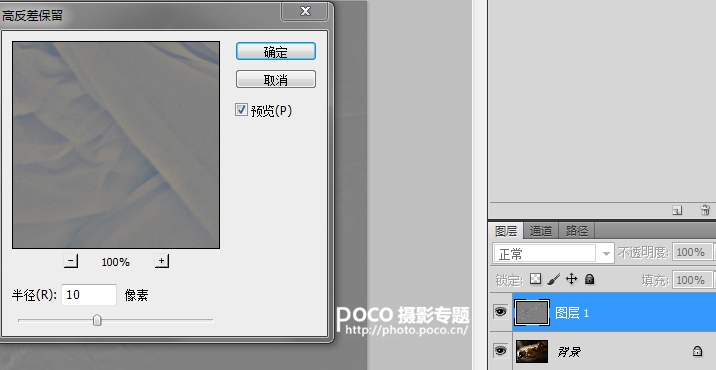Switch to the 通道 tab
The height and width of the screenshot is (370, 716).
tap(541, 231)
